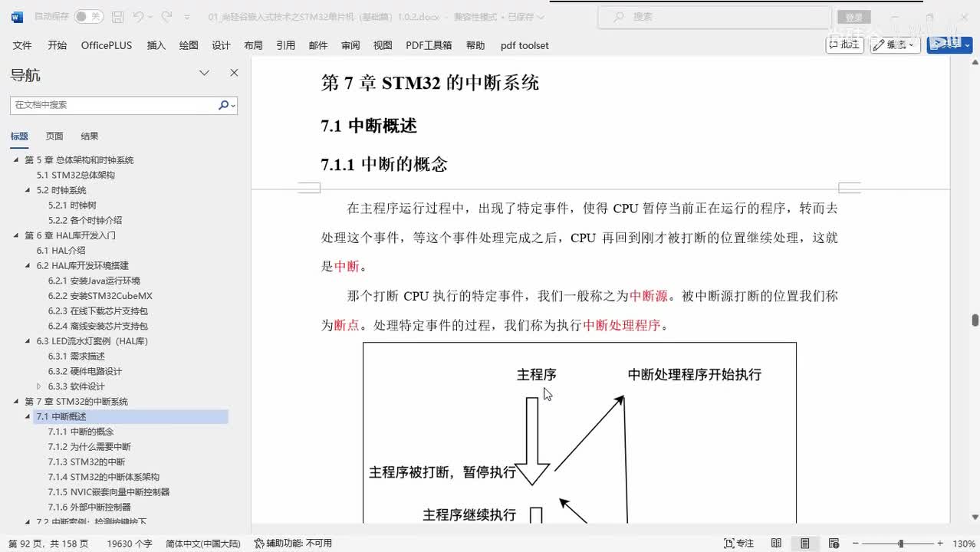Open the Customize Quick Access Toolbar arrow
Viewport: 980px width, 552px height.
188,17
